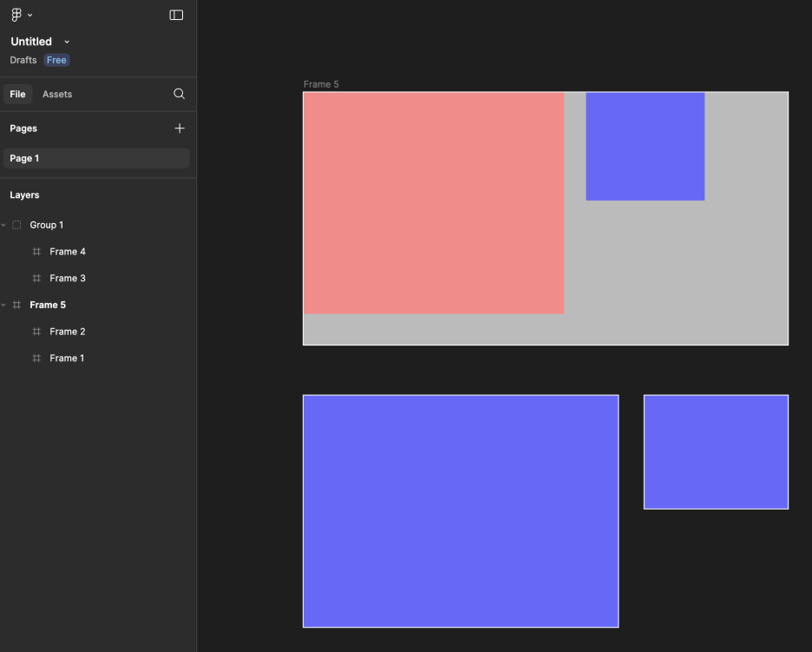This screenshot has height=652, width=812.
Task: Open the chevron next to Figma logo
Action: pyautogui.click(x=30, y=15)
